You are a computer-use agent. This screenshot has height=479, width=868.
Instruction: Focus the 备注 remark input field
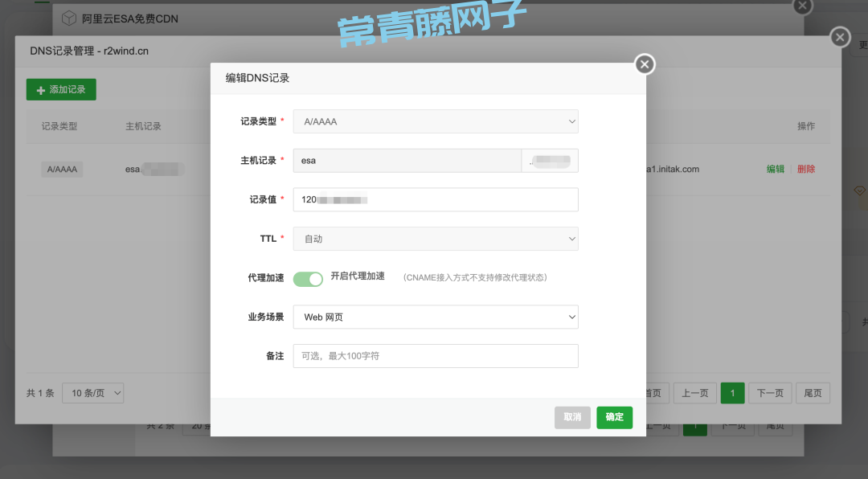pyautogui.click(x=435, y=356)
